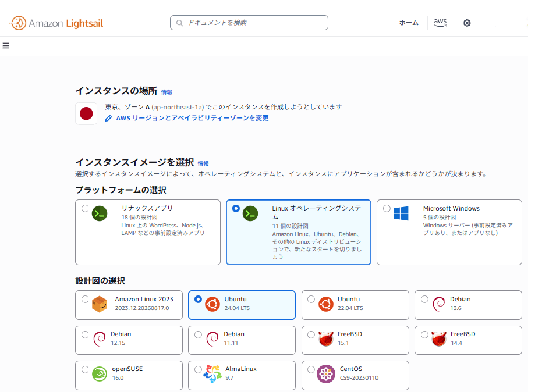Select the リナックスアプリ platform radio button
The image size is (542, 392).
[x=85, y=209]
